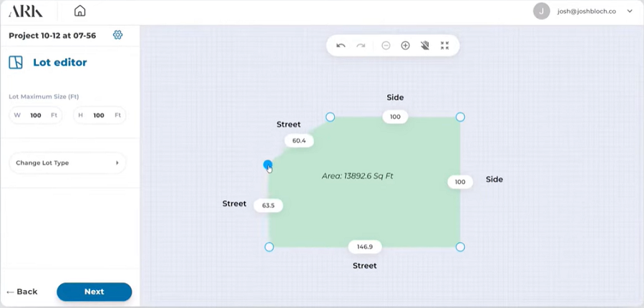Go Back to previous step
The width and height of the screenshot is (644, 308).
point(22,292)
